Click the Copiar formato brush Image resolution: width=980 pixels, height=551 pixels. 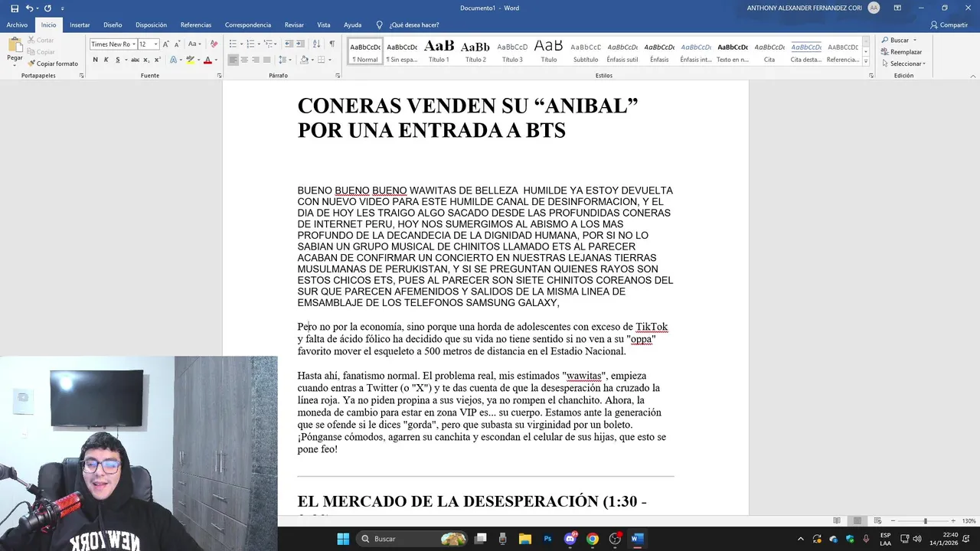[x=53, y=64]
